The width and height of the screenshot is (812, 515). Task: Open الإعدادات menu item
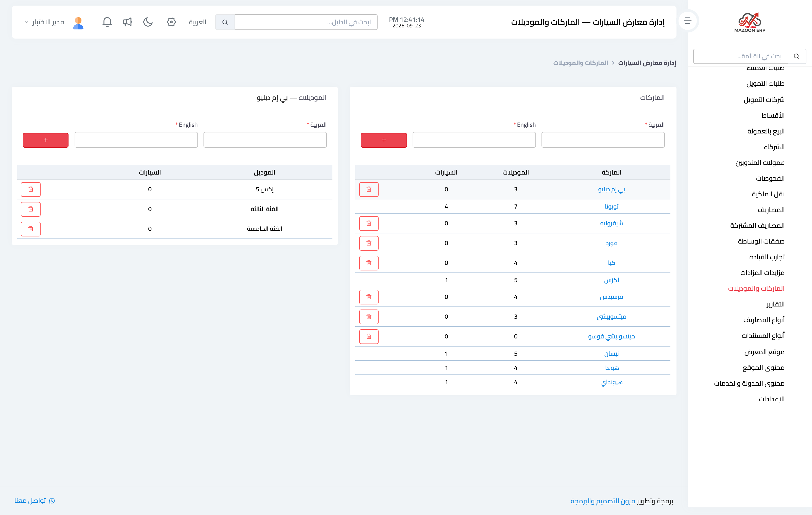772,399
